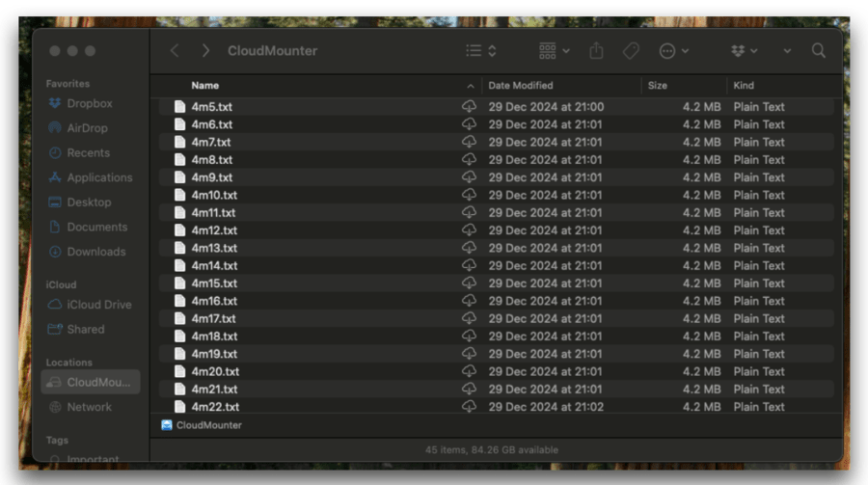Expand the Dropbox toolbar dropdown
This screenshot has width=868, height=485.
click(x=744, y=51)
